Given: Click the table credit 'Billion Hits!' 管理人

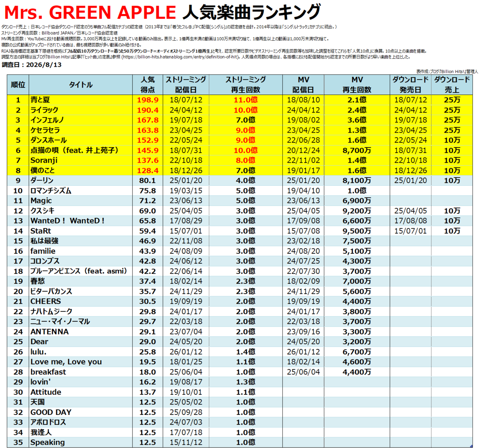Looking at the screenshot, I should [447, 72].
